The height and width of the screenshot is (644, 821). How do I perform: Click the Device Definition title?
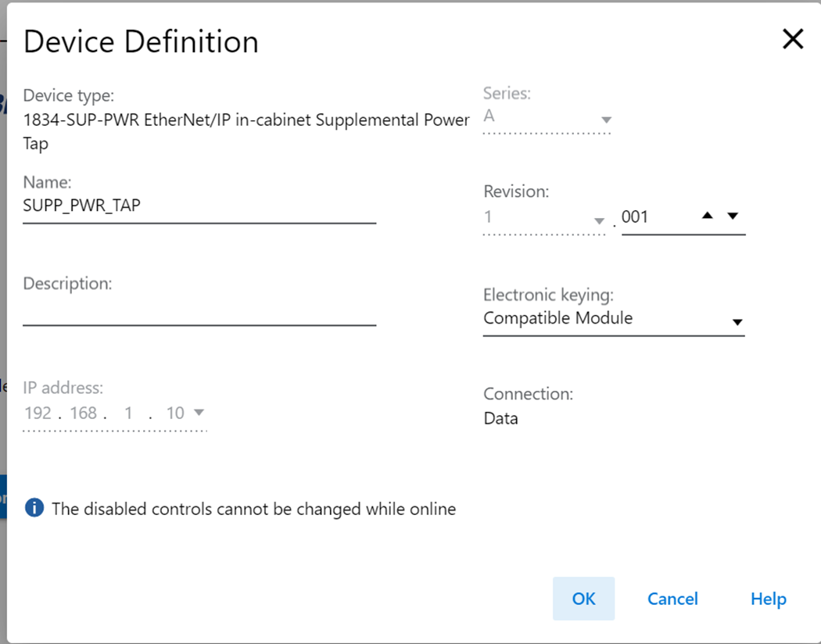coord(141,41)
